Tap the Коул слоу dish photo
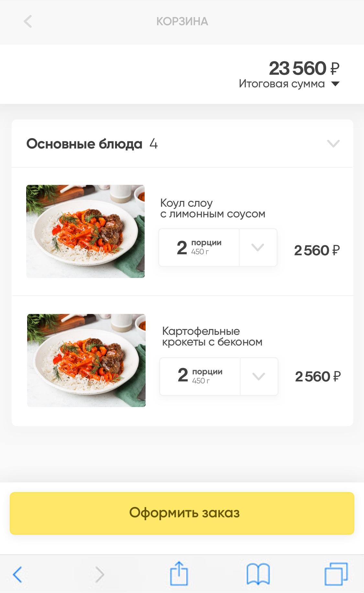 coord(85,231)
